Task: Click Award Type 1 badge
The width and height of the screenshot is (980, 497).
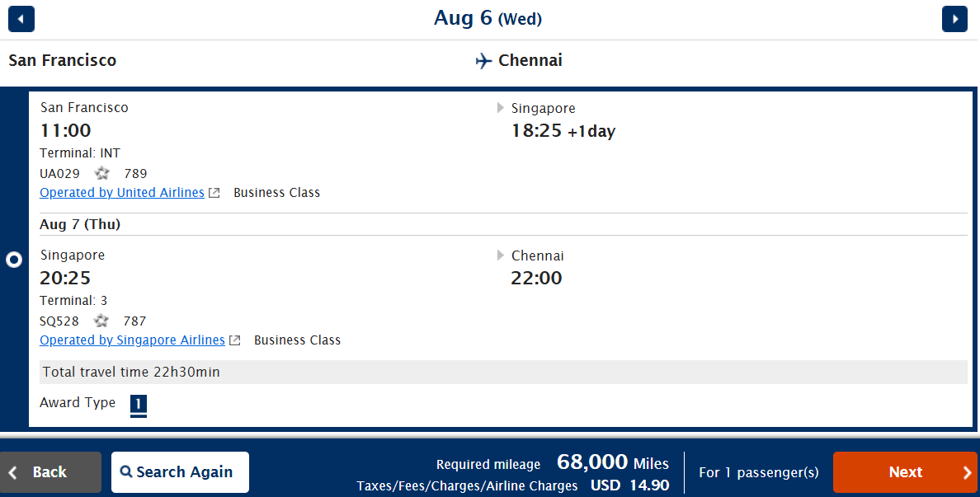Action: click(138, 404)
